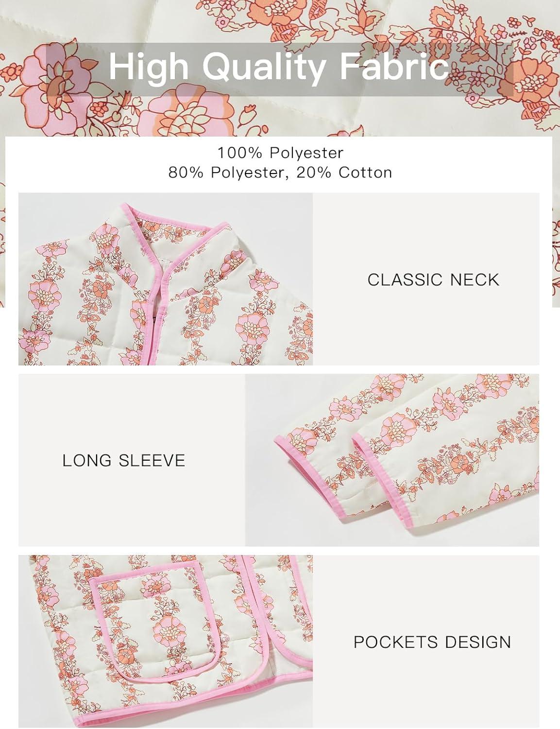The image size is (560, 729).
Task: Click the LONG SLEEVE label
Action: click(124, 460)
